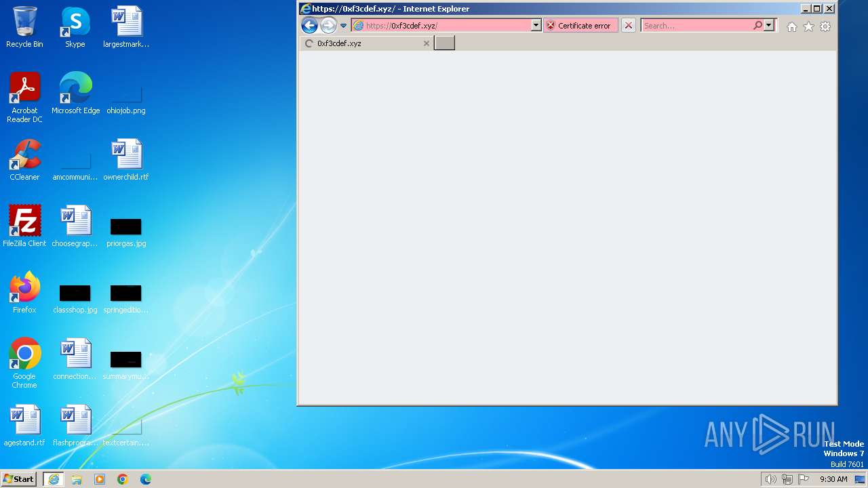Open Windows Media Player taskbar icon
The height and width of the screenshot is (488, 868).
(100, 479)
